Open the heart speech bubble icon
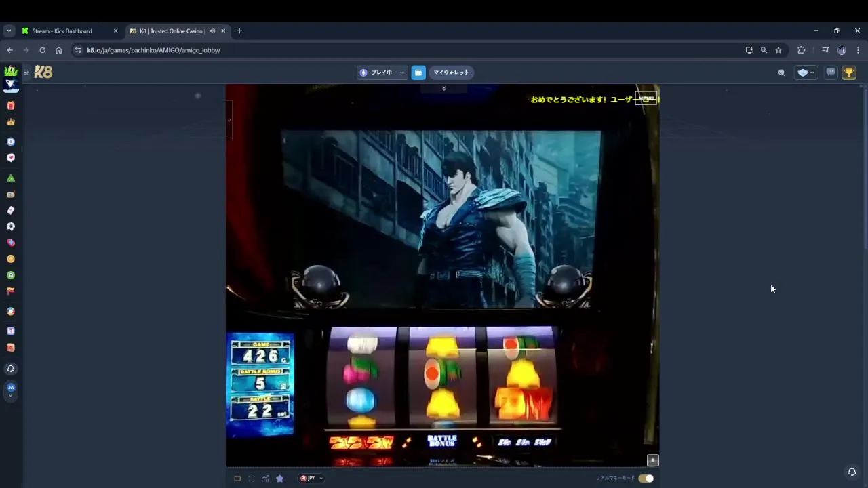This screenshot has width=868, height=488. 10,158
